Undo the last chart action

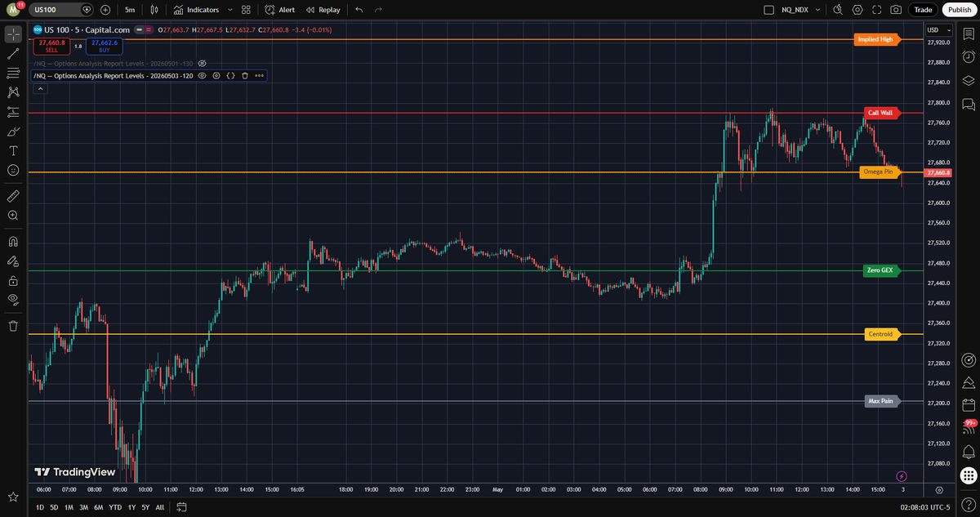(x=359, y=10)
